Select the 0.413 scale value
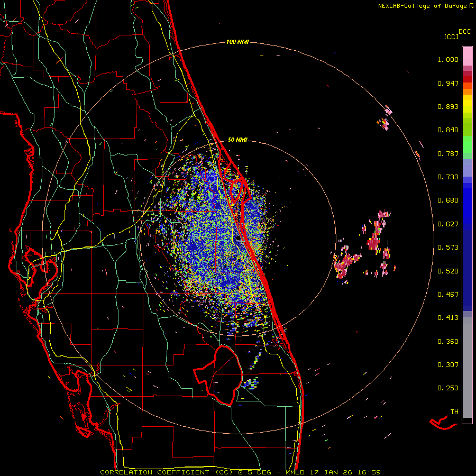 (x=448, y=318)
